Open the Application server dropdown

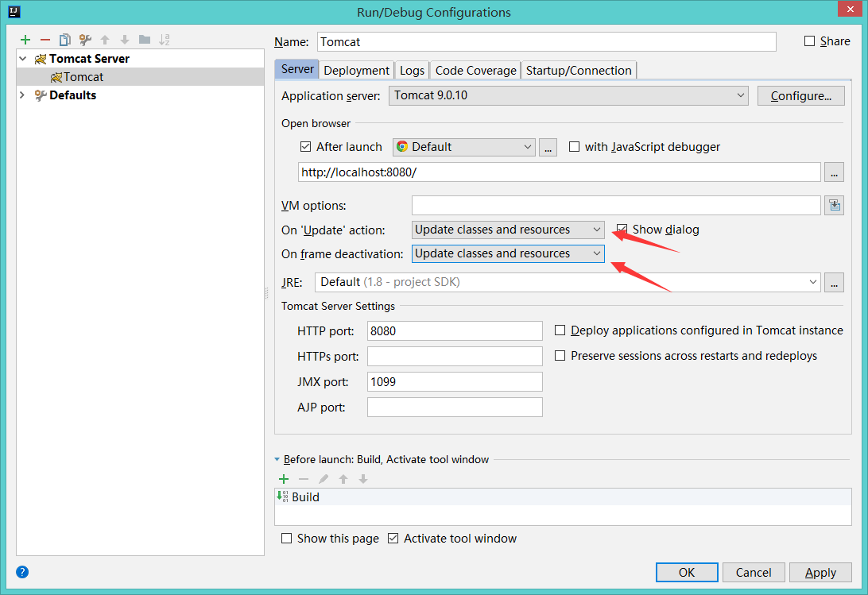(x=568, y=95)
